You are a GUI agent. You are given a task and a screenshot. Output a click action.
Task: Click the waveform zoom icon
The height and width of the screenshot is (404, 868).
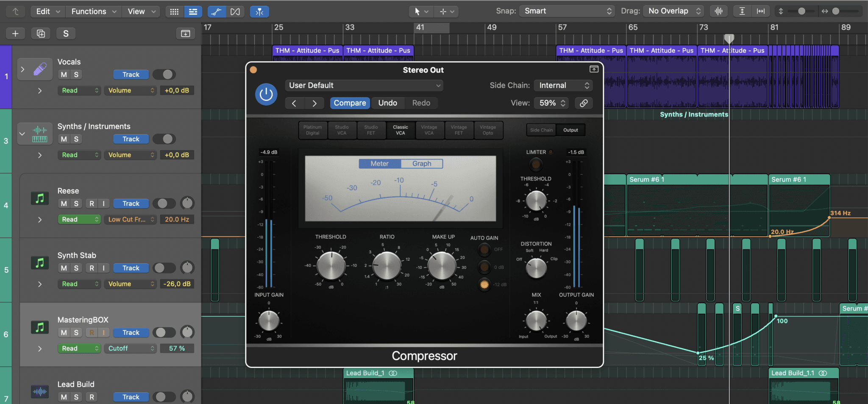coord(718,11)
